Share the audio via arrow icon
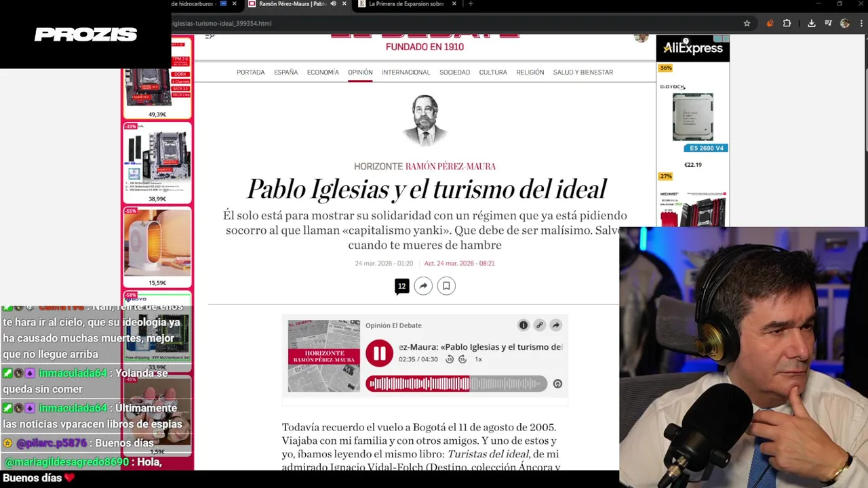 coord(555,325)
